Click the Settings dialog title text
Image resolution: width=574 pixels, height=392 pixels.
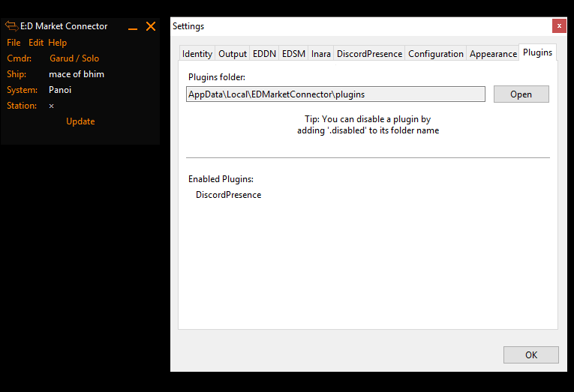(x=188, y=26)
